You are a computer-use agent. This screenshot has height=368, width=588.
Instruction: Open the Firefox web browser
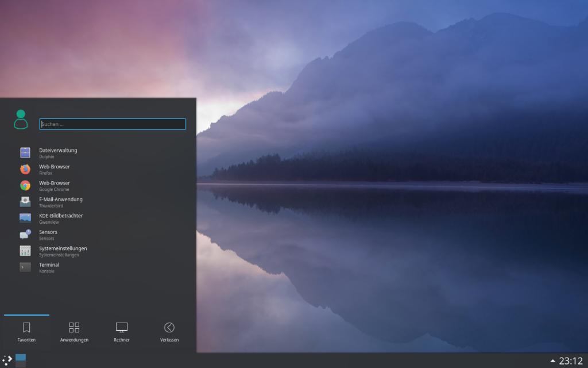pyautogui.click(x=25, y=169)
